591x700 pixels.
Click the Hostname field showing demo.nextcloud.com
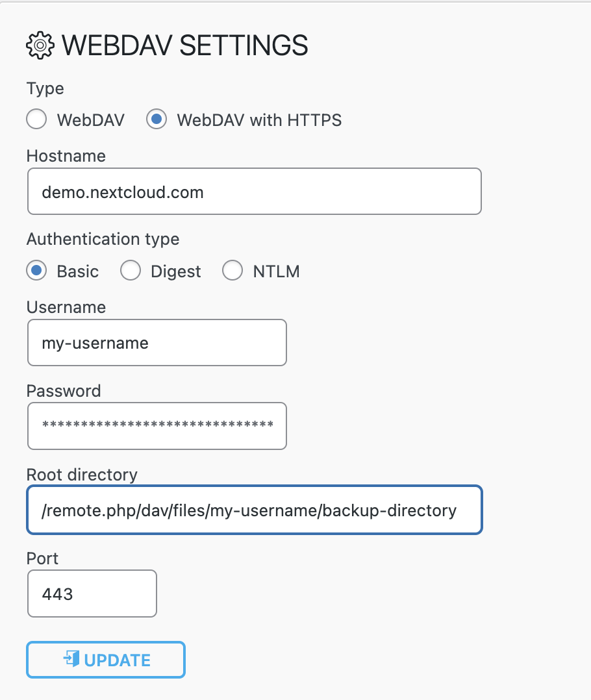[255, 192]
